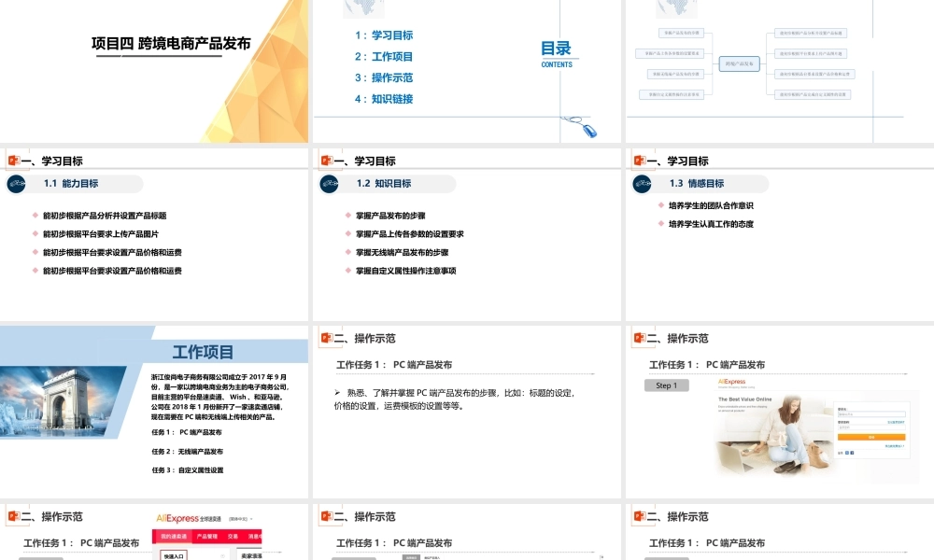Click the phone number input field on the login form
The width and height of the screenshot is (934, 560).
click(870, 414)
